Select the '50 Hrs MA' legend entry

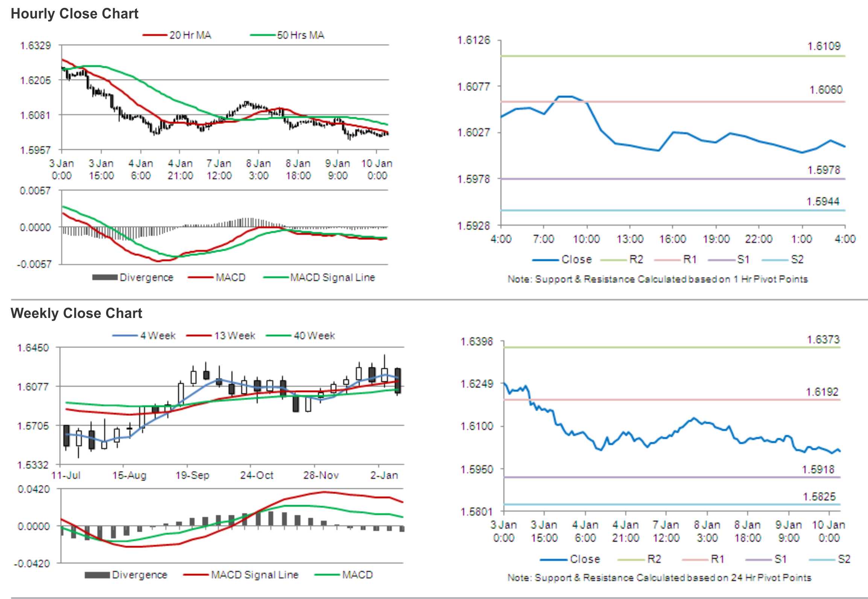click(x=287, y=35)
